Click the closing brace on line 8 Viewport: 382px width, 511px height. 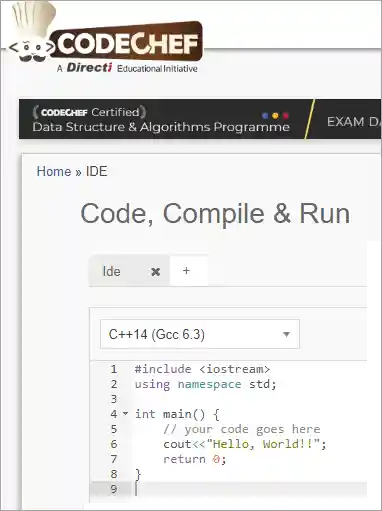(138, 474)
